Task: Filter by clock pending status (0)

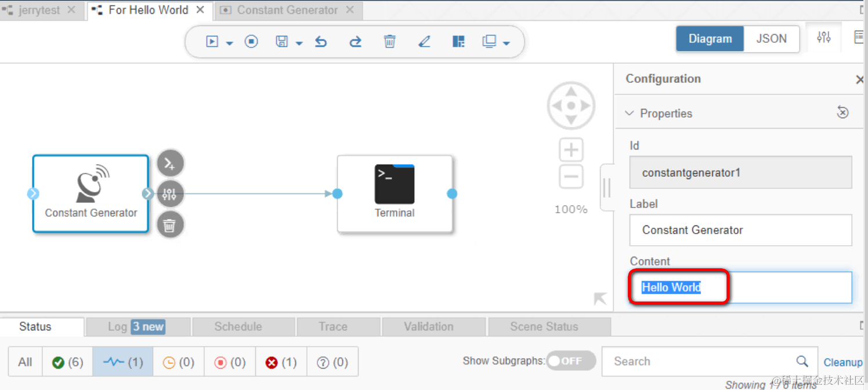Action: click(178, 362)
